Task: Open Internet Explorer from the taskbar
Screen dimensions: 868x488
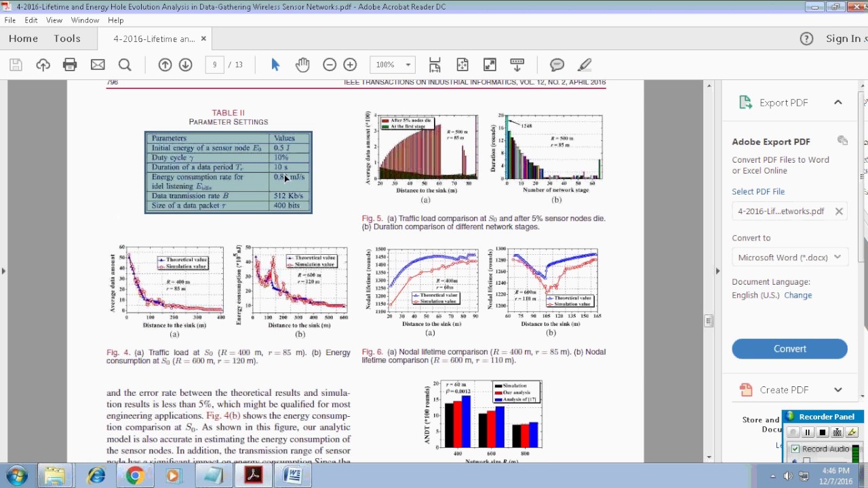Action: tap(96, 476)
